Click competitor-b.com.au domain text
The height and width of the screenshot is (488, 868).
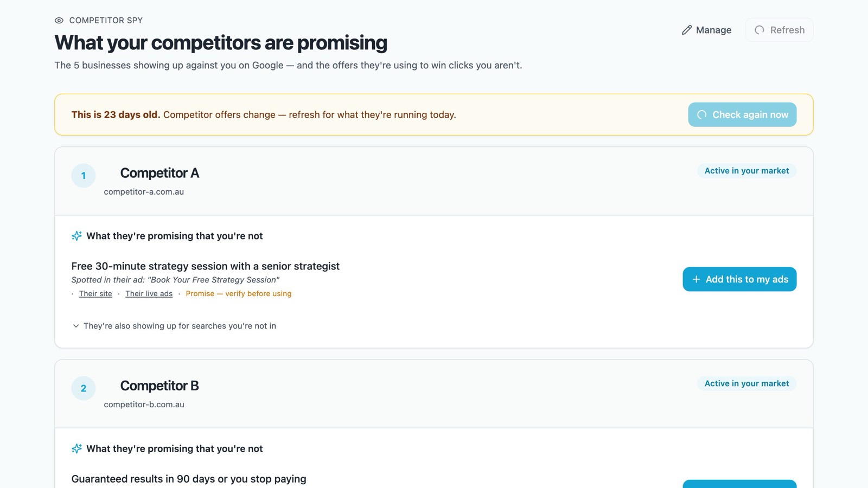click(x=144, y=404)
